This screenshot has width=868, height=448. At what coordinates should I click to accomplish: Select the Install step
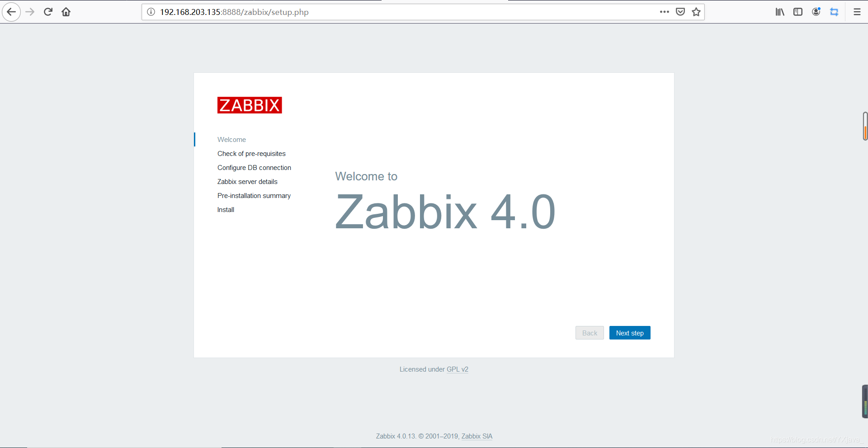226,210
